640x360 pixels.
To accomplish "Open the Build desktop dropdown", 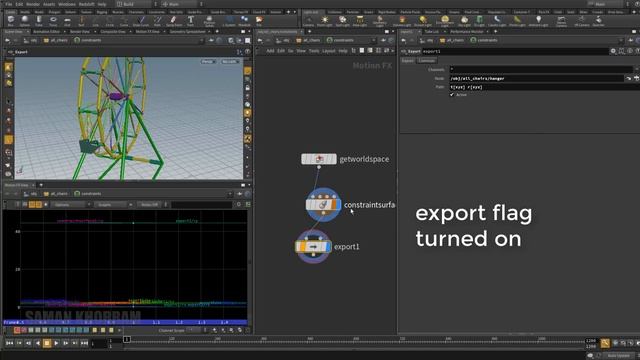I will click(136, 4).
